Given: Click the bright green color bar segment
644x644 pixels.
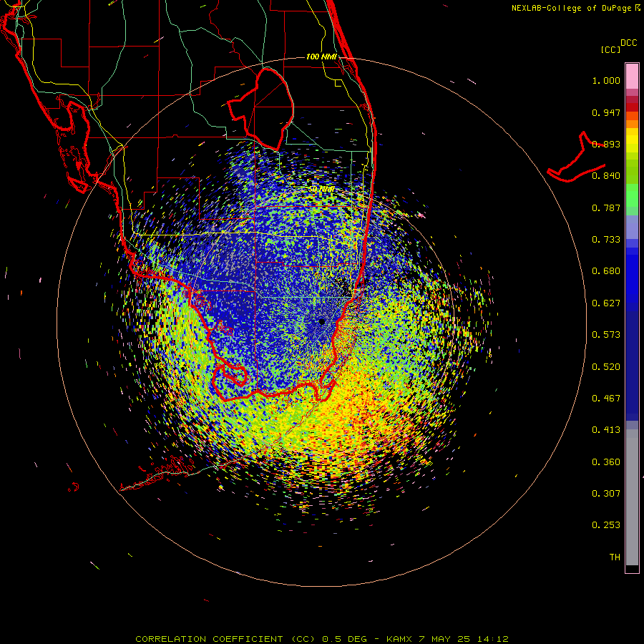Looking at the screenshot, I should pos(632,195).
